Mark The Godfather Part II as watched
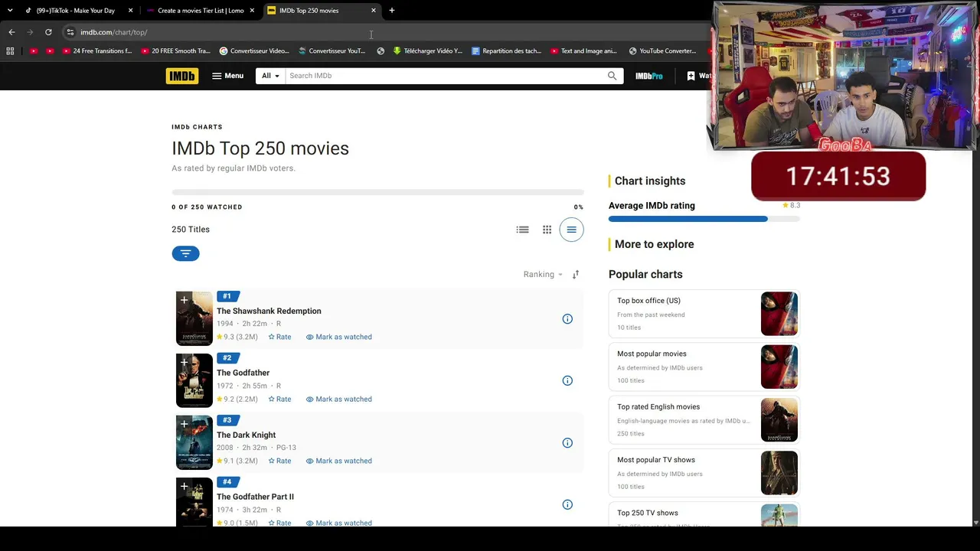The height and width of the screenshot is (551, 980). 338,523
